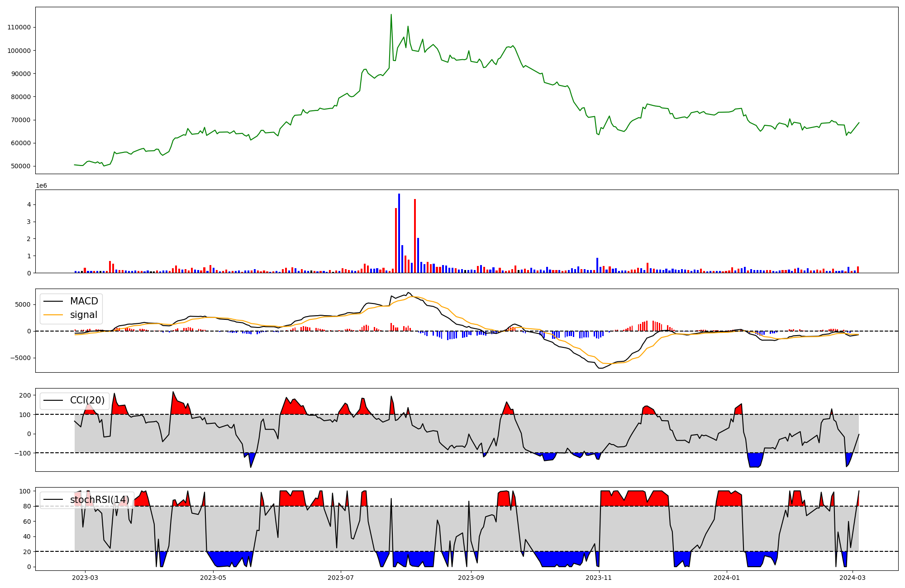This screenshot has height=588, width=905.
Task: Click the tallest blue volume bar
Action: [x=399, y=233]
